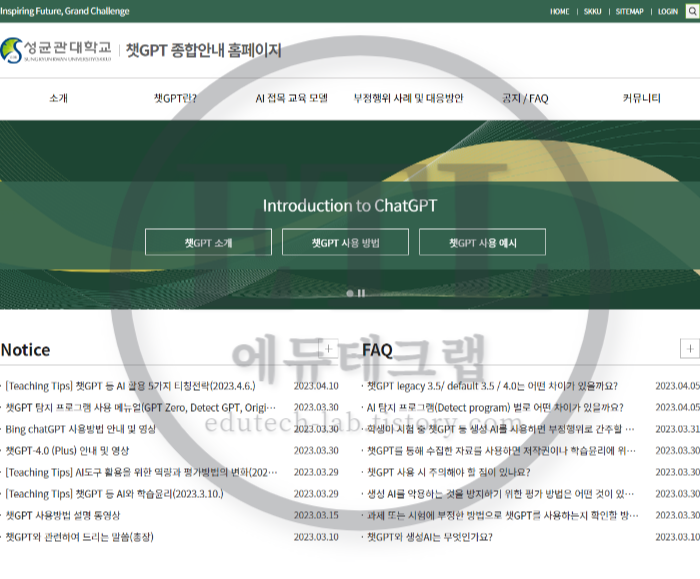
Task: Open the 챗GPT란? menu
Action: click(175, 98)
